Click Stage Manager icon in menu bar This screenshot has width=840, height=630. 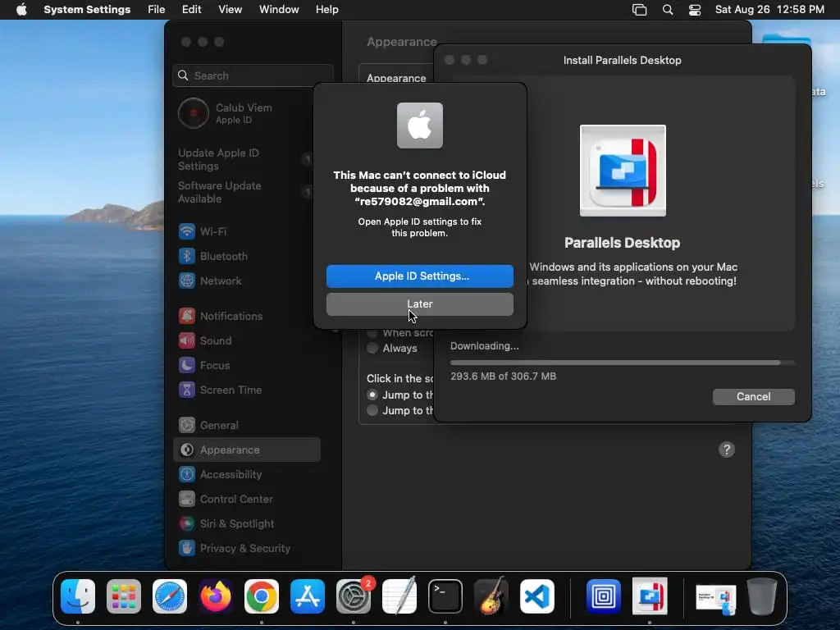tap(639, 10)
